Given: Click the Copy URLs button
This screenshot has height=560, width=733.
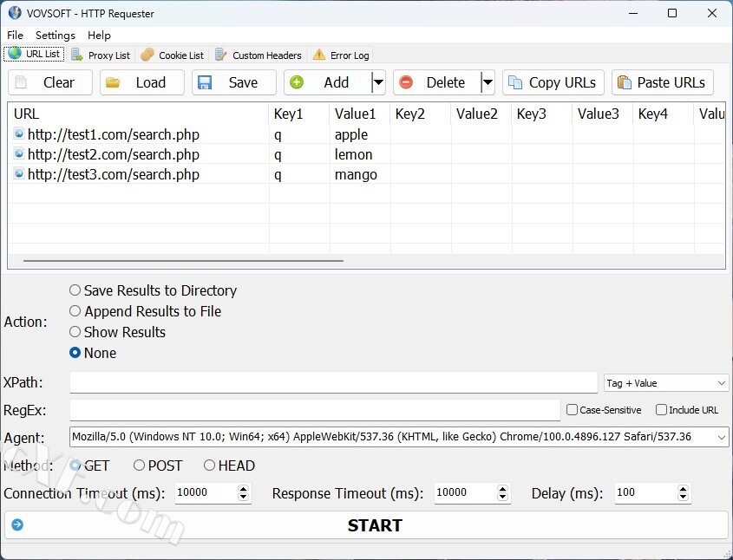Looking at the screenshot, I should click(x=553, y=82).
